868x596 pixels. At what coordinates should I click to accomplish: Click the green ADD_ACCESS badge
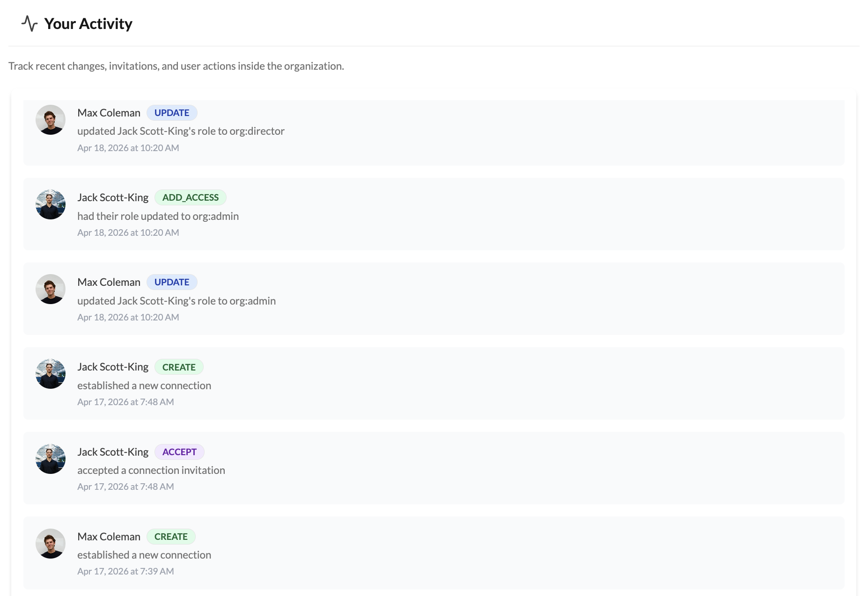pos(191,197)
